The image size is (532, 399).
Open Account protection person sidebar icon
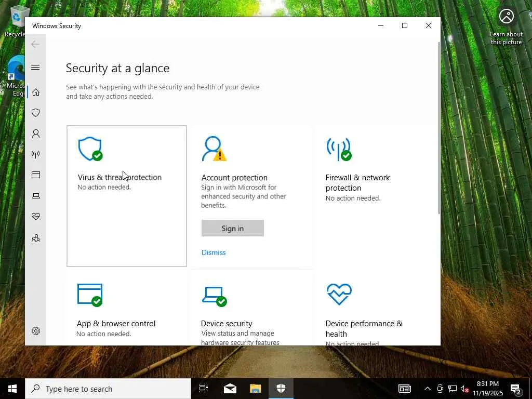coord(36,134)
